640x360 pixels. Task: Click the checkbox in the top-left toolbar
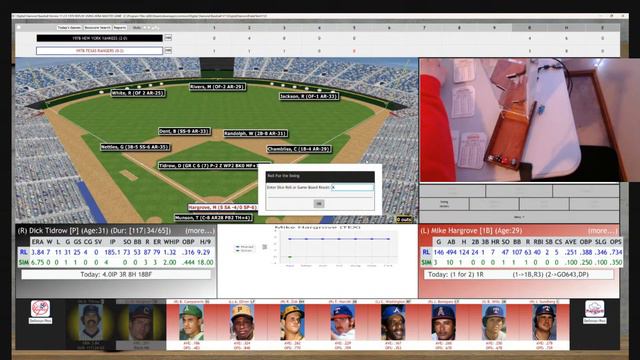coord(19,28)
